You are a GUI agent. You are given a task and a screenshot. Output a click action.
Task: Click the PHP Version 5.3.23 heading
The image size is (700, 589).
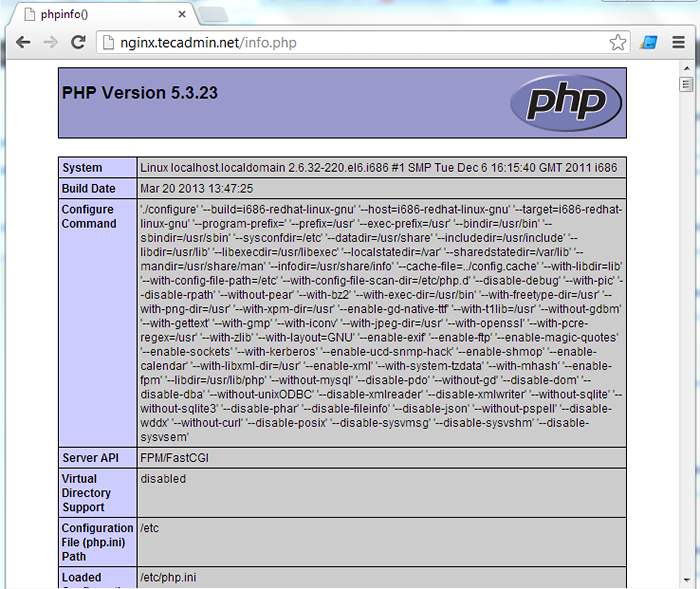tap(140, 93)
